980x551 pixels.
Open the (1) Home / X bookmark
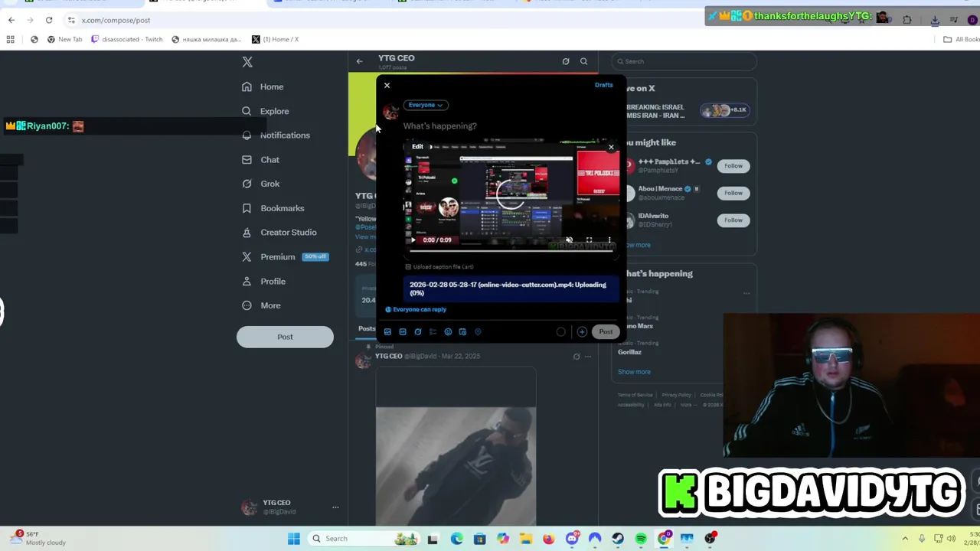[x=276, y=39]
